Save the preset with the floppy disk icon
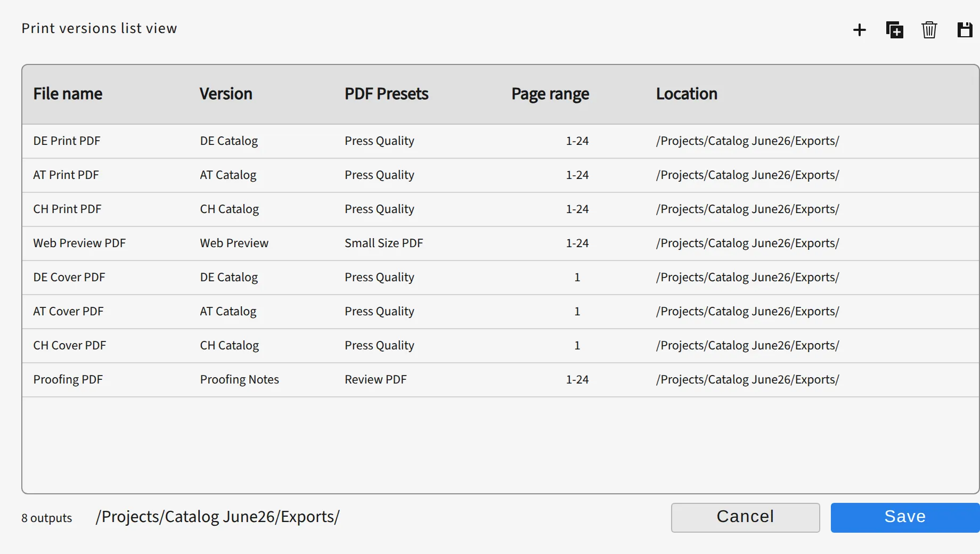The image size is (980, 554). 965,30
